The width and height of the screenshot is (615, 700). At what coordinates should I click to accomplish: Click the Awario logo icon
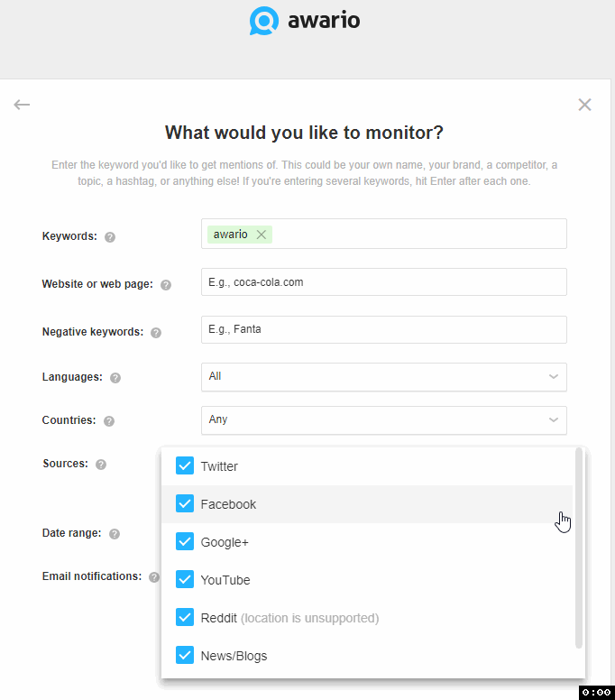(264, 21)
